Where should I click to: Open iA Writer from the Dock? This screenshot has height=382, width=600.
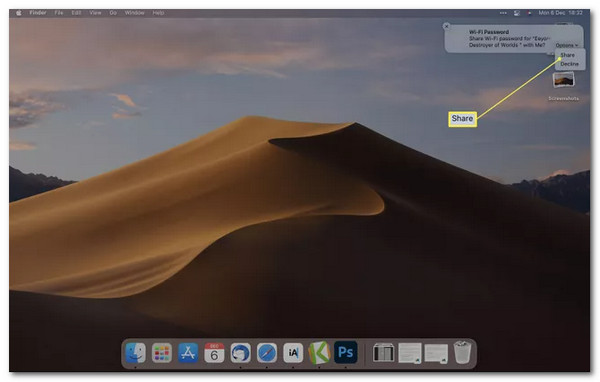(293, 353)
